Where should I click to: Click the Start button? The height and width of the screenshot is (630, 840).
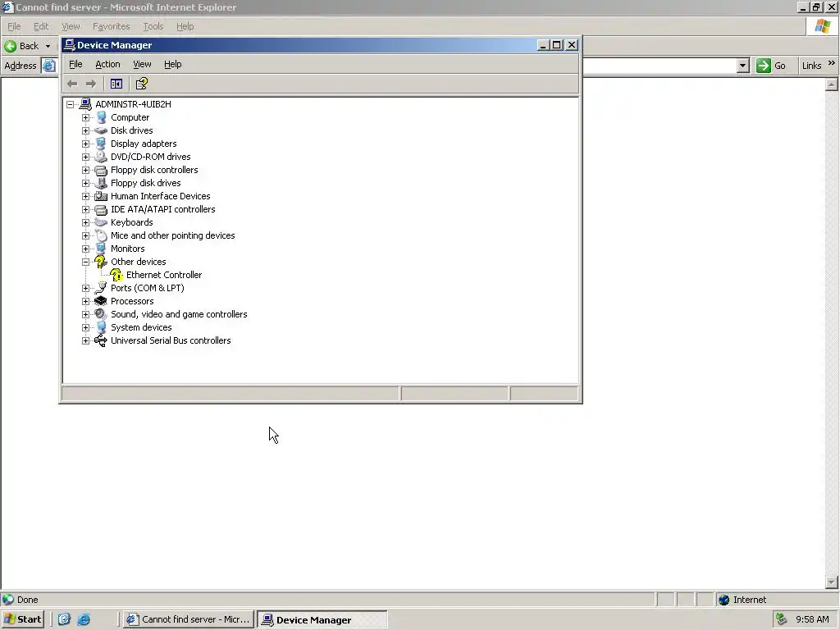pyautogui.click(x=22, y=619)
